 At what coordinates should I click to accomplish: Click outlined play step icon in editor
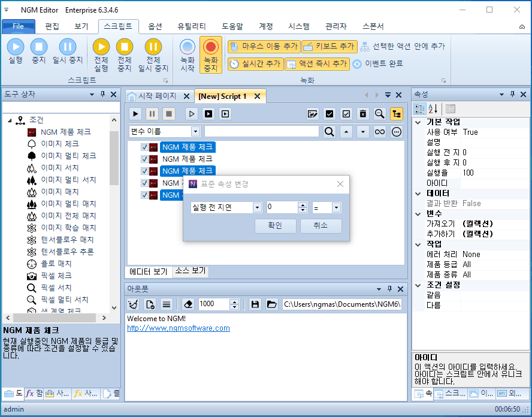[x=192, y=114]
